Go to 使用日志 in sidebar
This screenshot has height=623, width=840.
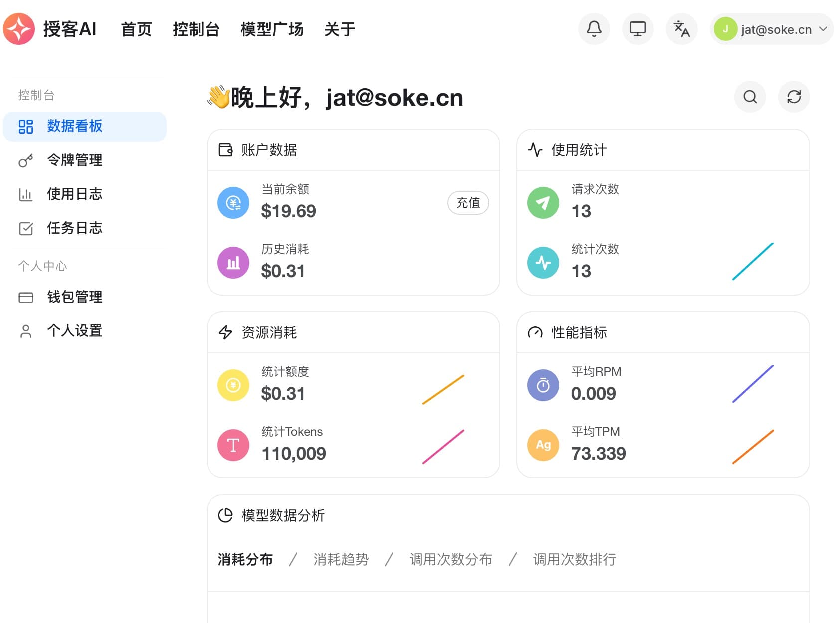pyautogui.click(x=74, y=194)
